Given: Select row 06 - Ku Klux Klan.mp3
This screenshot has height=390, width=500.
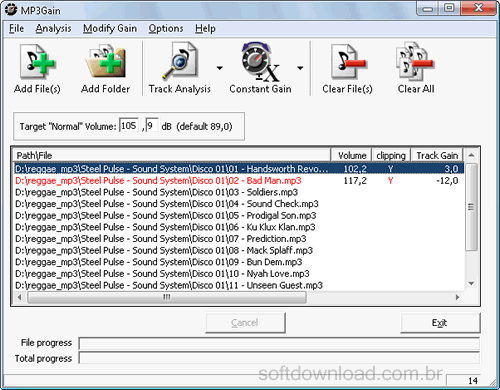Looking at the screenshot, I should pos(239,227).
